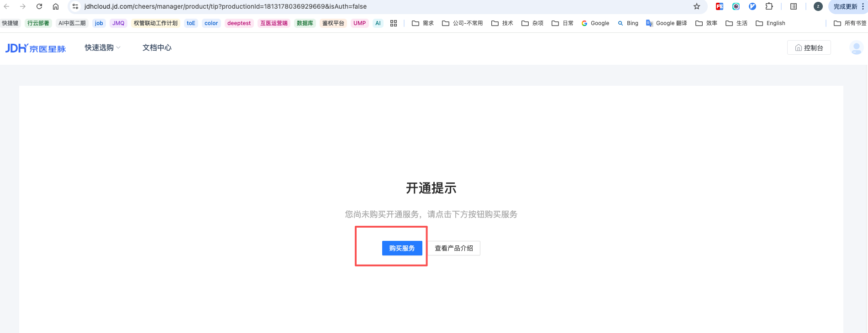
Task: Reload the page with the refresh icon
Action: (39, 6)
